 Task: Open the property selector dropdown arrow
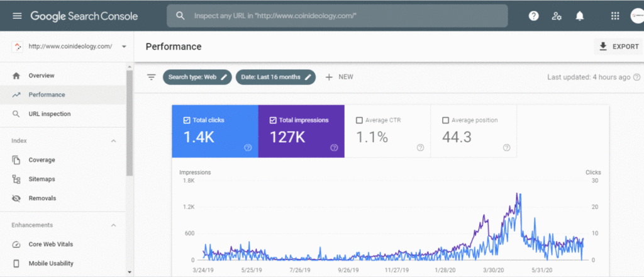click(x=124, y=47)
